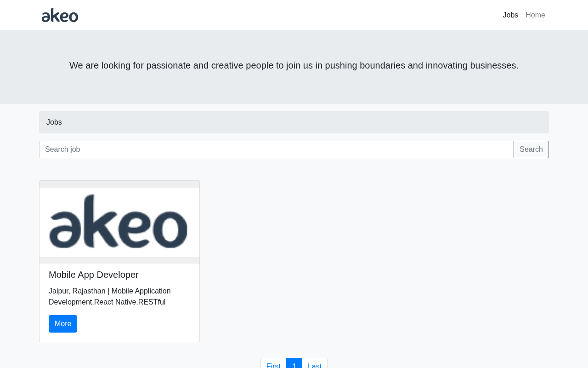Select the Mobile App Developer job title

94,275
